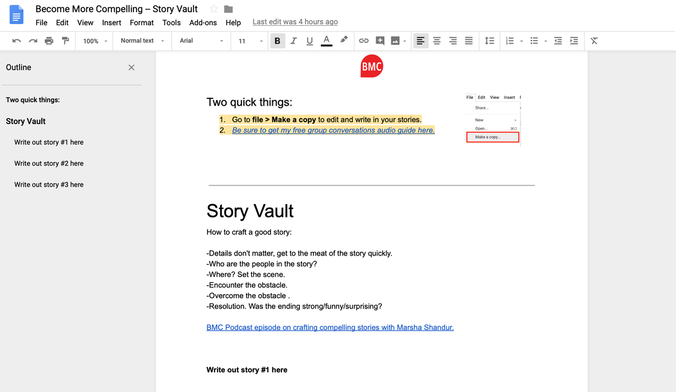
Task: Open BMC Podcast episode link
Action: (x=330, y=327)
